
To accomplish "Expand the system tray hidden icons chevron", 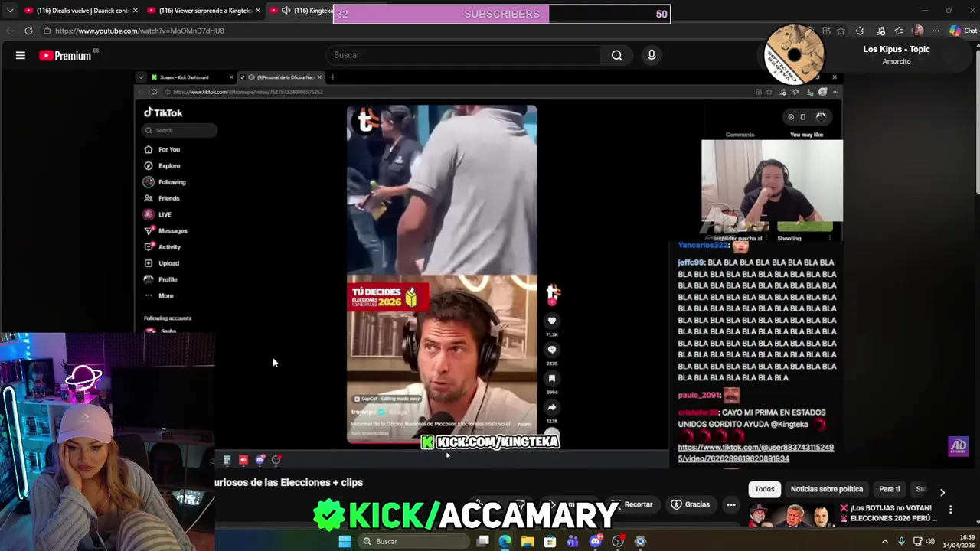I will click(885, 541).
